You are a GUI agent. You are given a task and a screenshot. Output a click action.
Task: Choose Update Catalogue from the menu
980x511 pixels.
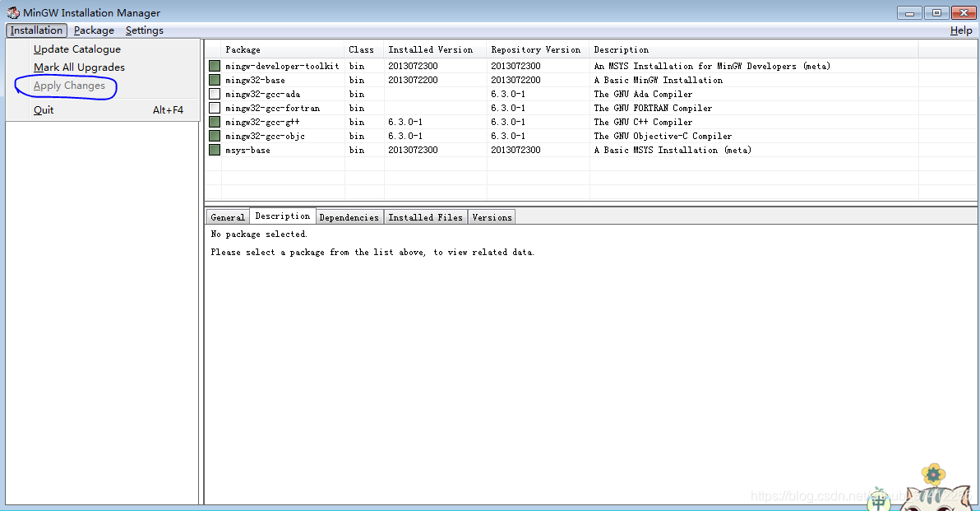click(77, 49)
